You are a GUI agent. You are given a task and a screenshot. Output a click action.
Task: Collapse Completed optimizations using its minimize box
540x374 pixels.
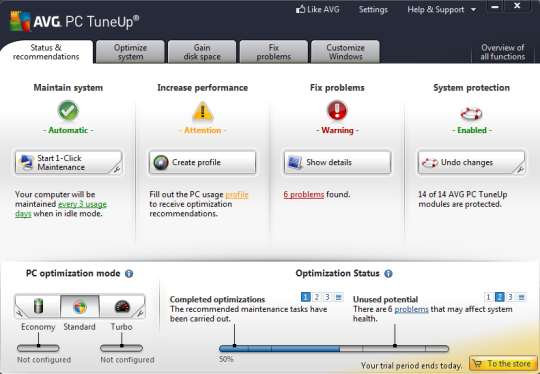point(339,297)
